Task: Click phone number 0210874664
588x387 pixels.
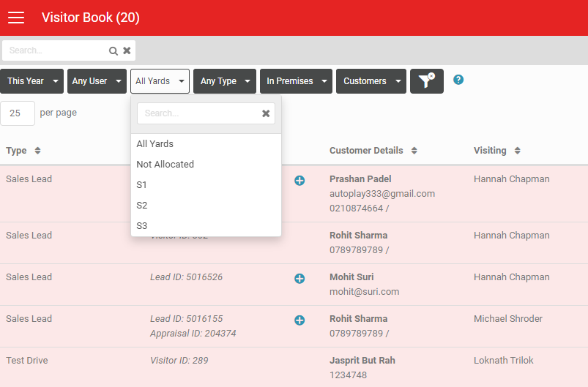Action: pyautogui.click(x=357, y=208)
